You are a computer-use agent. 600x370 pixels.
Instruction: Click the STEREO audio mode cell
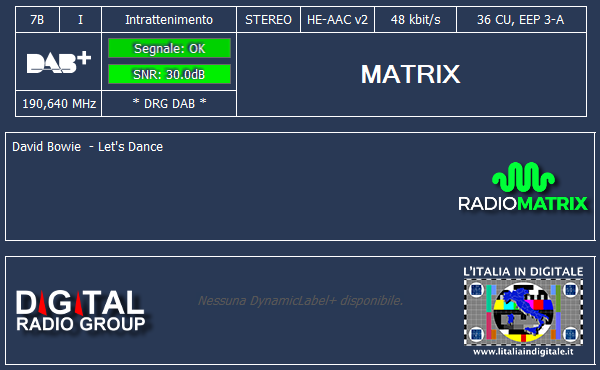click(x=268, y=20)
